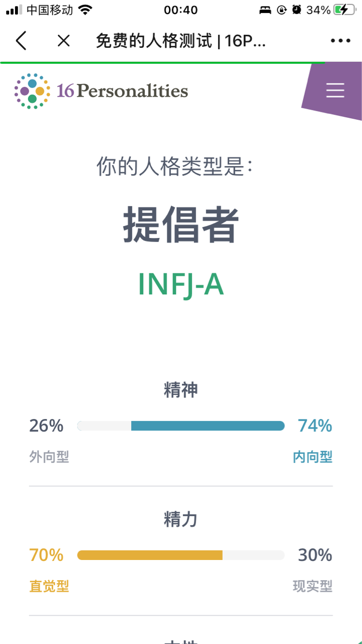Open the purple hamburger menu

335,90
